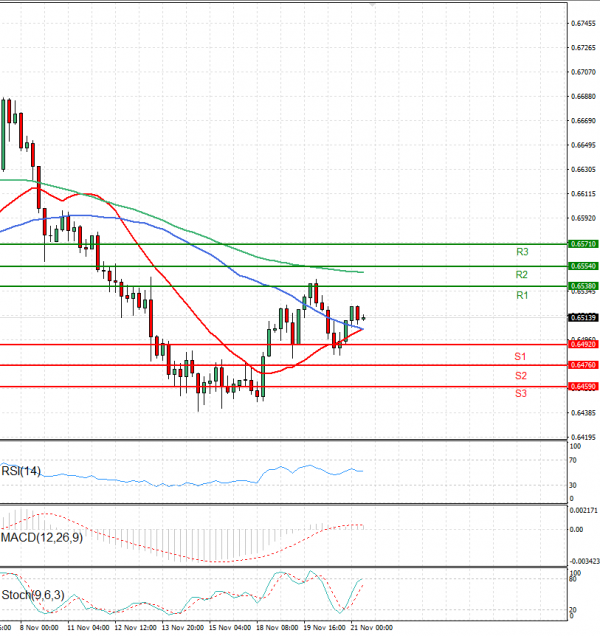The width and height of the screenshot is (600, 636).
Task: Click the R1 resistance label
Action: click(x=522, y=296)
